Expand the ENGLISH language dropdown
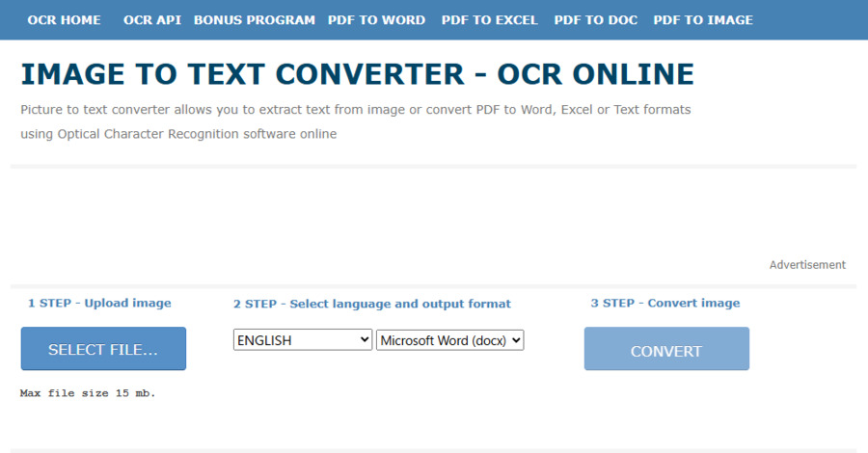Image resolution: width=868 pixels, height=453 pixels. pos(303,340)
